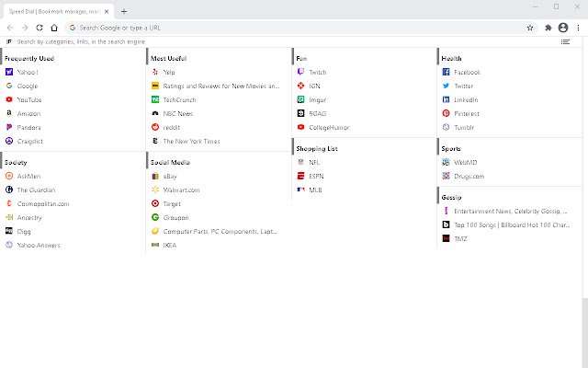Open the IKEA link
The image size is (588, 368).
[x=169, y=246]
